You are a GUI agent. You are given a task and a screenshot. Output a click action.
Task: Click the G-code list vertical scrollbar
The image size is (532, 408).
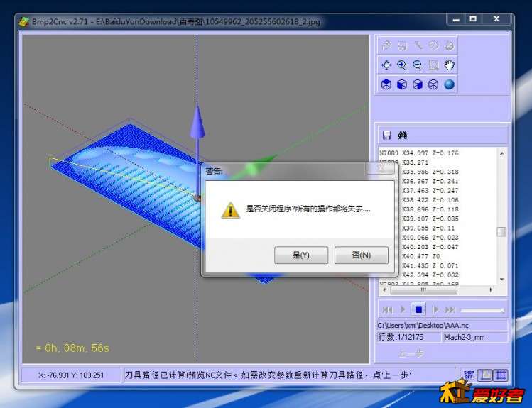click(x=501, y=232)
